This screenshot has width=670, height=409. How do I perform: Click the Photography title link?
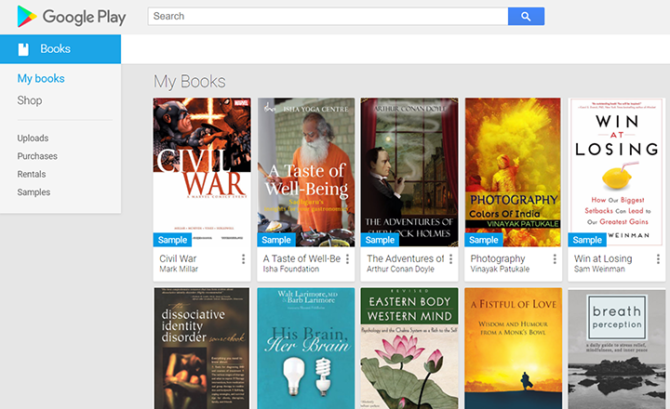point(498,259)
